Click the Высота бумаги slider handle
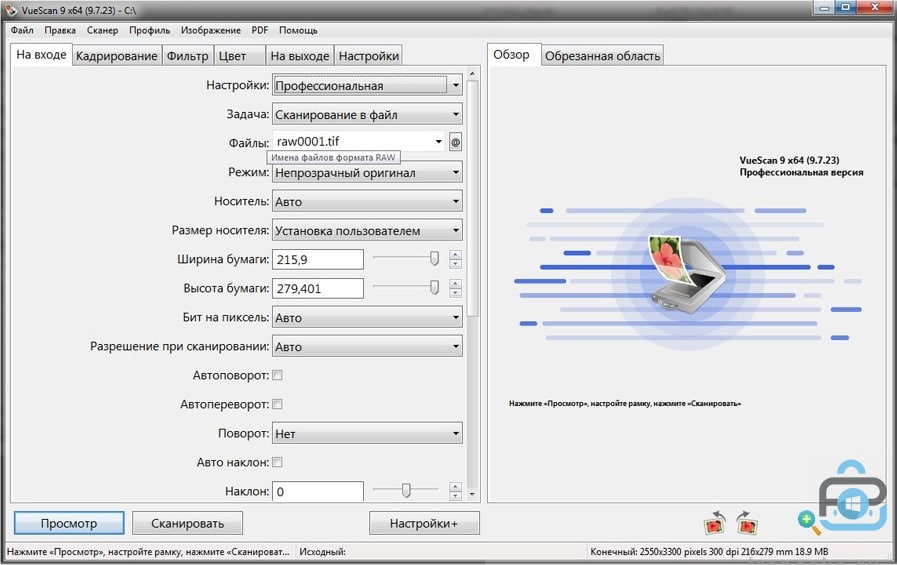This screenshot has width=897, height=565. click(x=434, y=287)
